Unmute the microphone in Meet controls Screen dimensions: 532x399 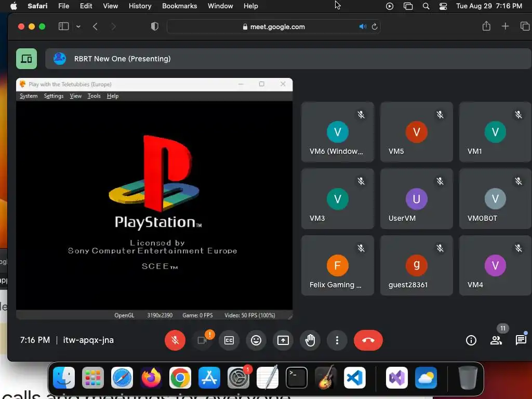[x=175, y=340]
